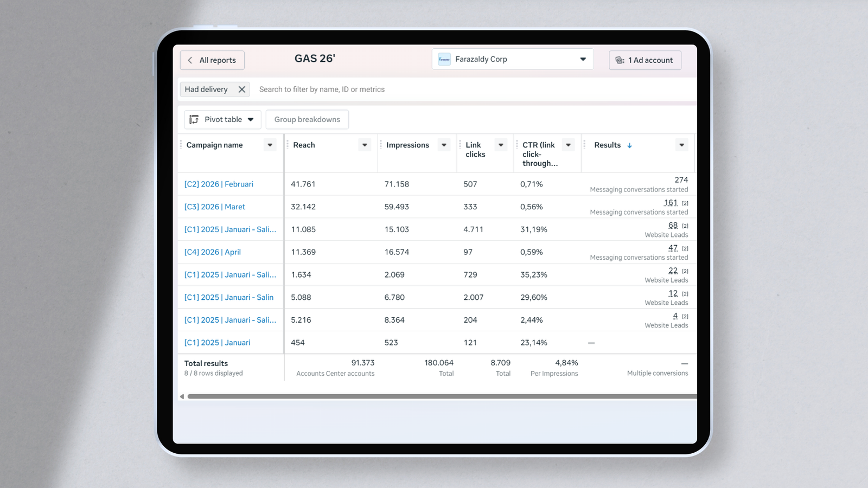
Task: Click the result value 274
Action: [681, 180]
